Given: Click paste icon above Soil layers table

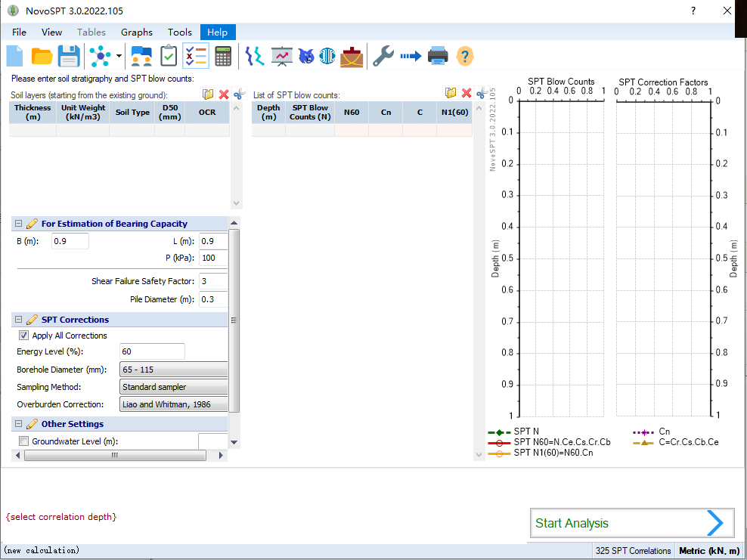Looking at the screenshot, I should [208, 94].
